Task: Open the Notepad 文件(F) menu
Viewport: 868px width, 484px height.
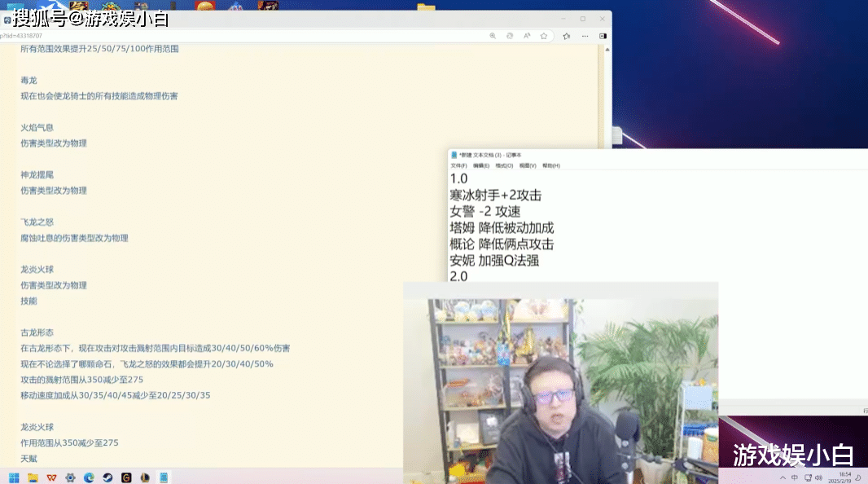Action: pos(458,165)
